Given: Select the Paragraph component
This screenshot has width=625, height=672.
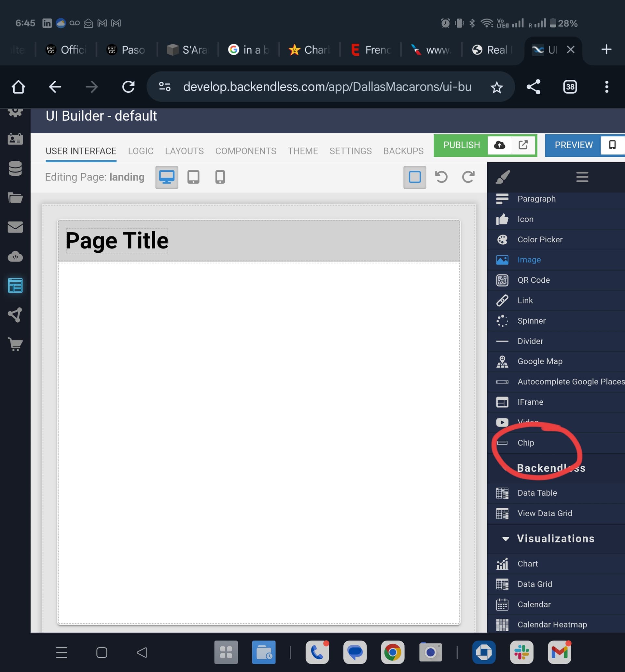Looking at the screenshot, I should point(556,199).
